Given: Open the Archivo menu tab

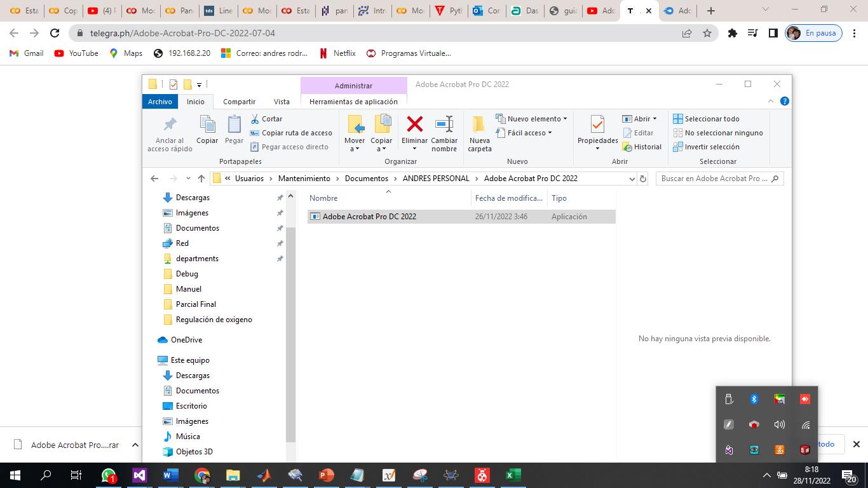Looking at the screenshot, I should point(160,102).
